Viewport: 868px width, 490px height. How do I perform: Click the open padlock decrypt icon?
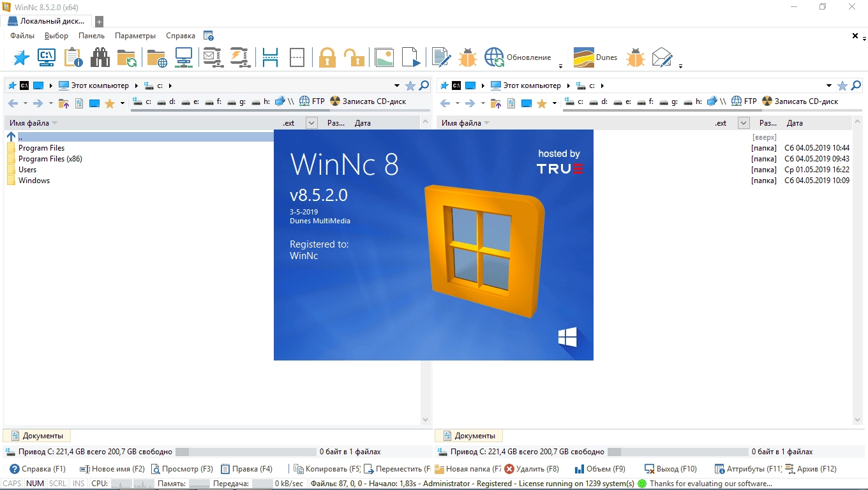(354, 57)
